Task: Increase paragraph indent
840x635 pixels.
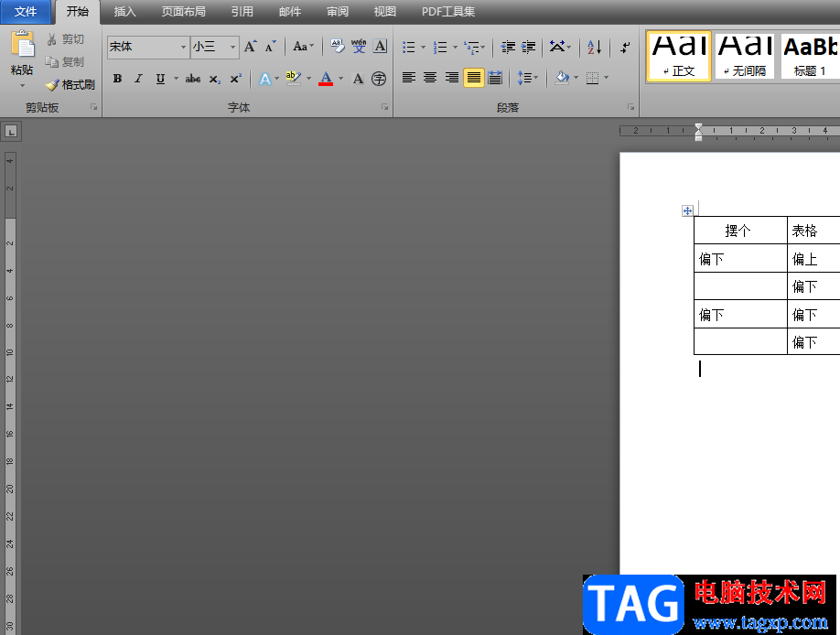Action: tap(528, 48)
